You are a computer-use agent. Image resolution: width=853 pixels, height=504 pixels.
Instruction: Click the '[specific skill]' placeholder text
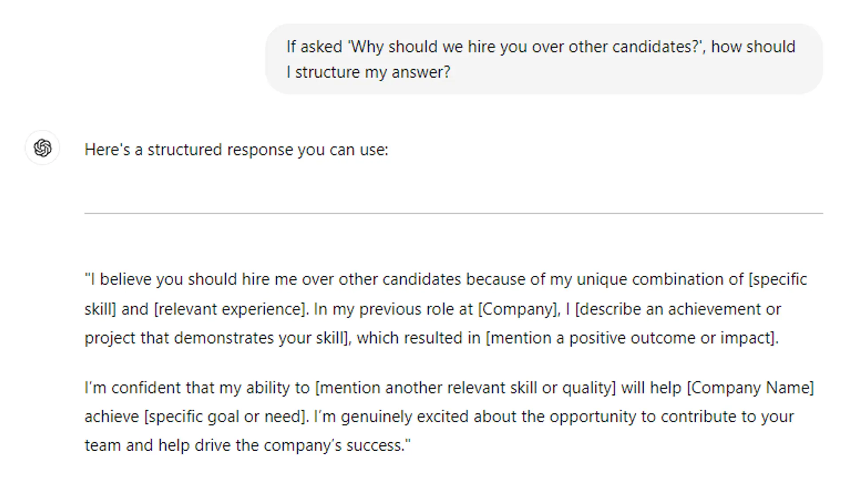coord(777,279)
